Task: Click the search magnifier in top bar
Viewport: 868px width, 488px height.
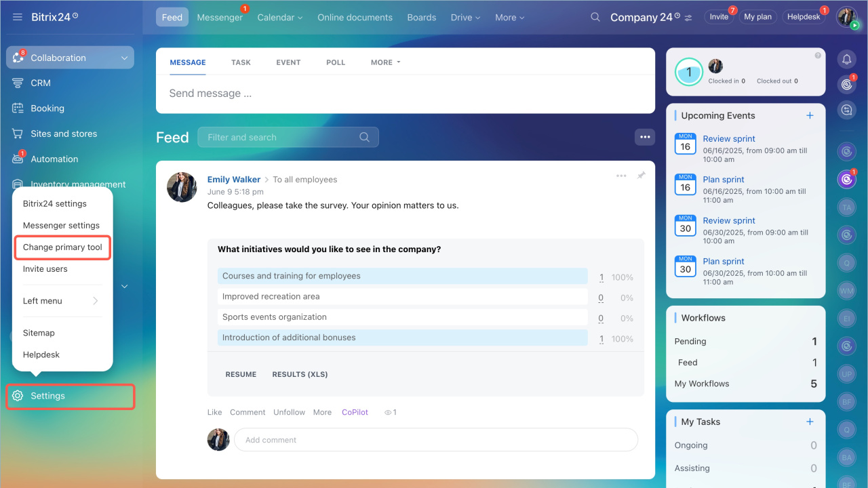Action: coord(595,17)
